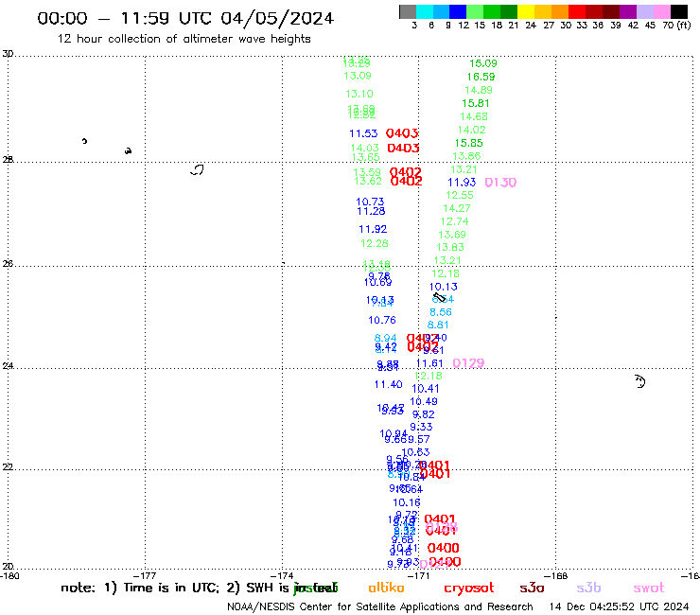Click the cyan swatch in the color scale
The height and width of the screenshot is (615, 700).
click(x=425, y=11)
